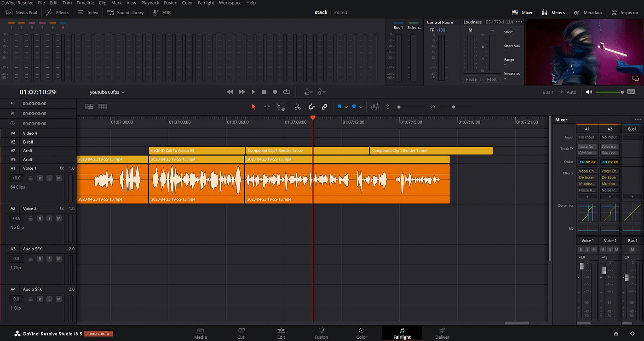Open the Fairlight menu in menu bar
The image size is (644, 341).
tap(206, 3)
